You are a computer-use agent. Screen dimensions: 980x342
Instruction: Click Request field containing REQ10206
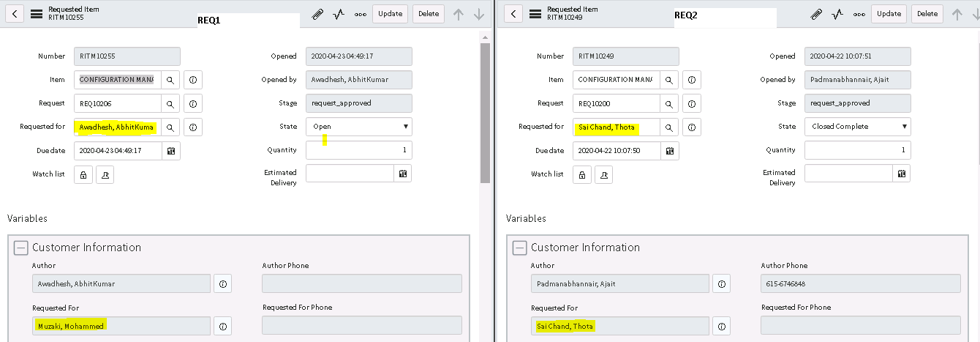118,103
